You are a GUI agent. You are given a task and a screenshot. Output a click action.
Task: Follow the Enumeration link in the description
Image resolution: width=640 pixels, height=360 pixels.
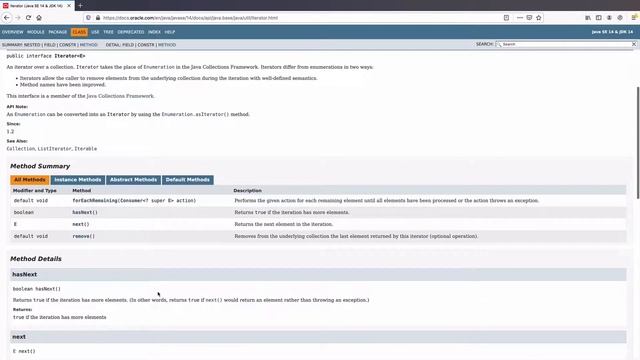[159, 67]
